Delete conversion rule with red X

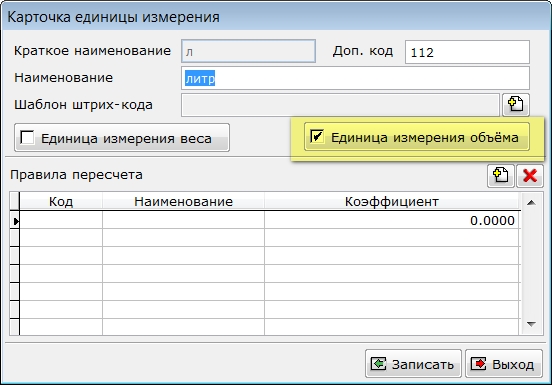(x=530, y=175)
